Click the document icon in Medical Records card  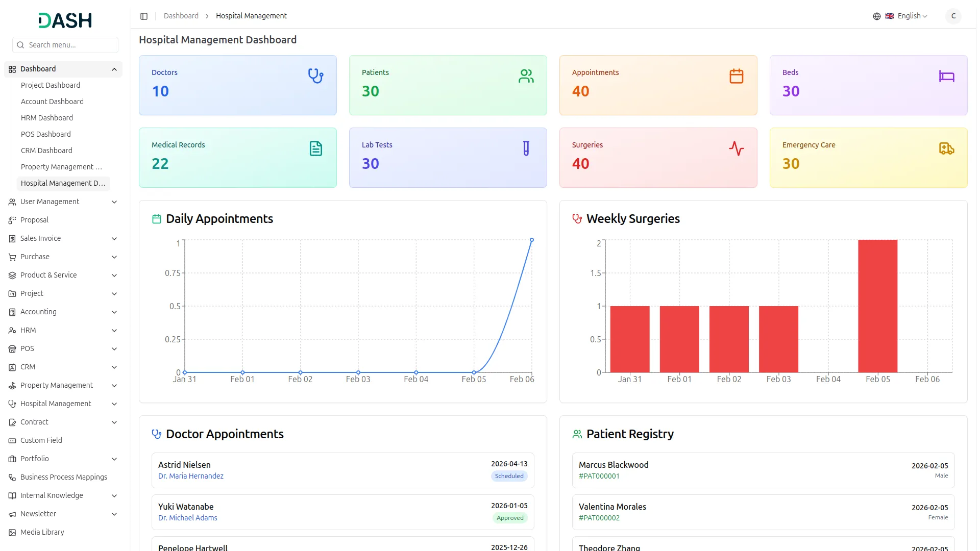pyautogui.click(x=315, y=148)
